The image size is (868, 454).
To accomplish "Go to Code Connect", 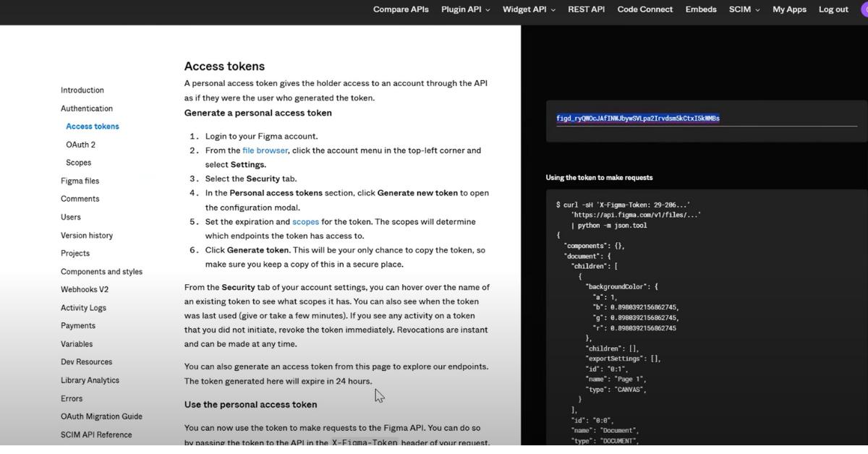I will [644, 9].
